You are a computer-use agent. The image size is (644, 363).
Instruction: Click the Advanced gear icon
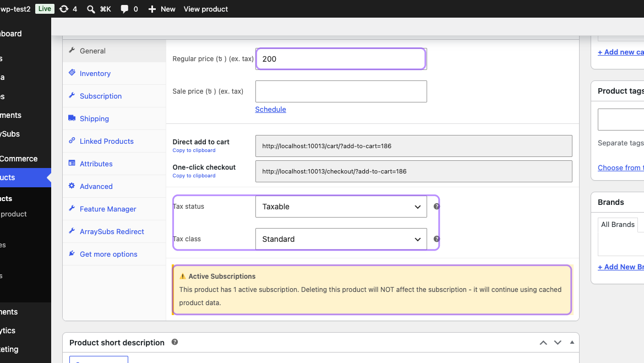point(72,186)
